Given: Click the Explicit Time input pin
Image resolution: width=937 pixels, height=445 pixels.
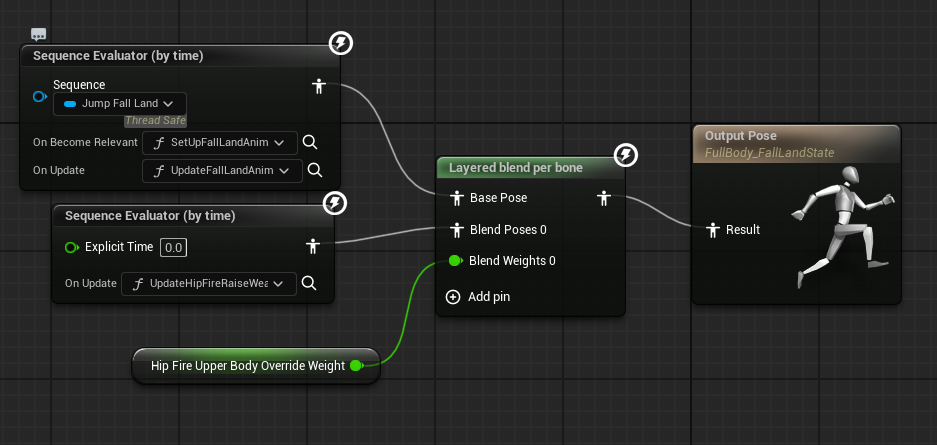Looking at the screenshot, I should click(x=71, y=247).
